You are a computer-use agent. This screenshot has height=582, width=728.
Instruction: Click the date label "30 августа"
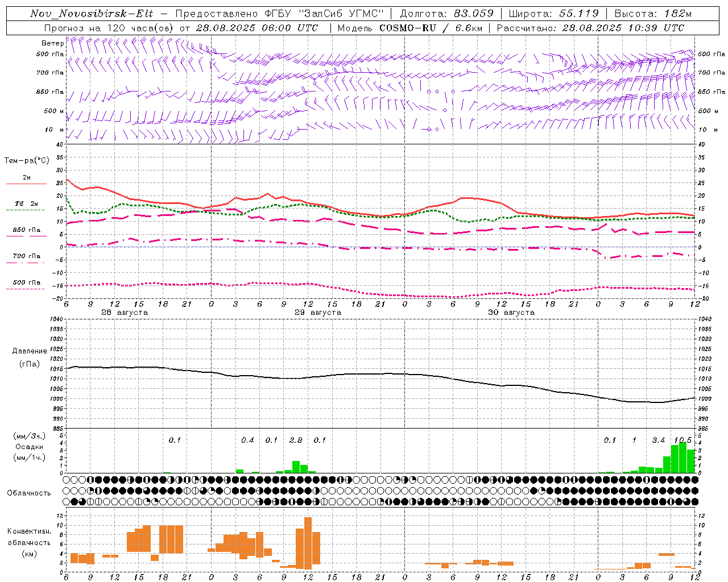[x=511, y=313]
